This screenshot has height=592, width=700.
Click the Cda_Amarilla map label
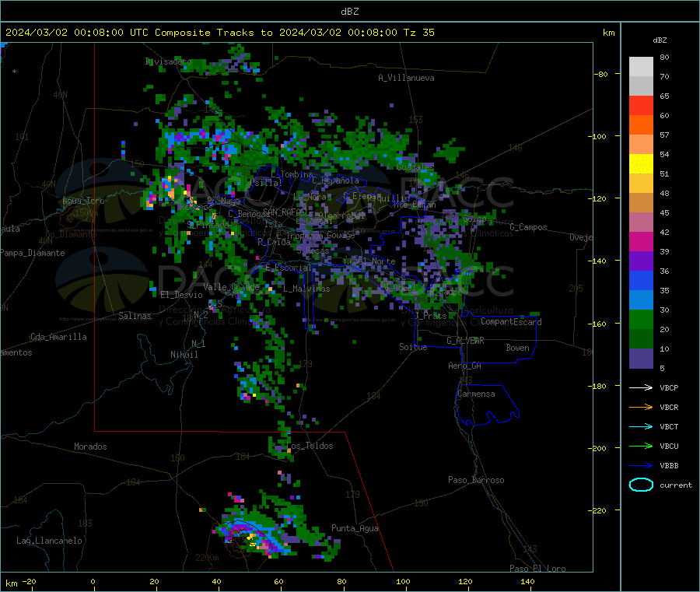(x=58, y=337)
